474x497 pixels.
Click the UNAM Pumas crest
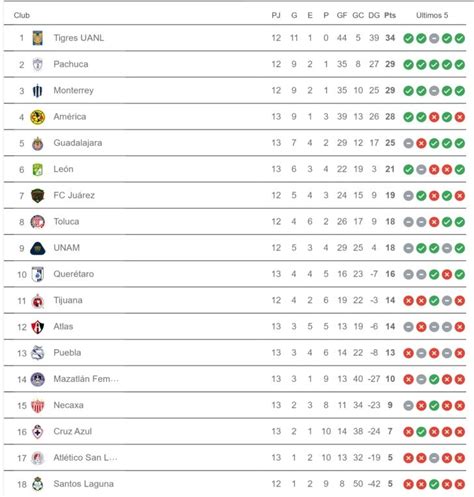click(x=38, y=248)
